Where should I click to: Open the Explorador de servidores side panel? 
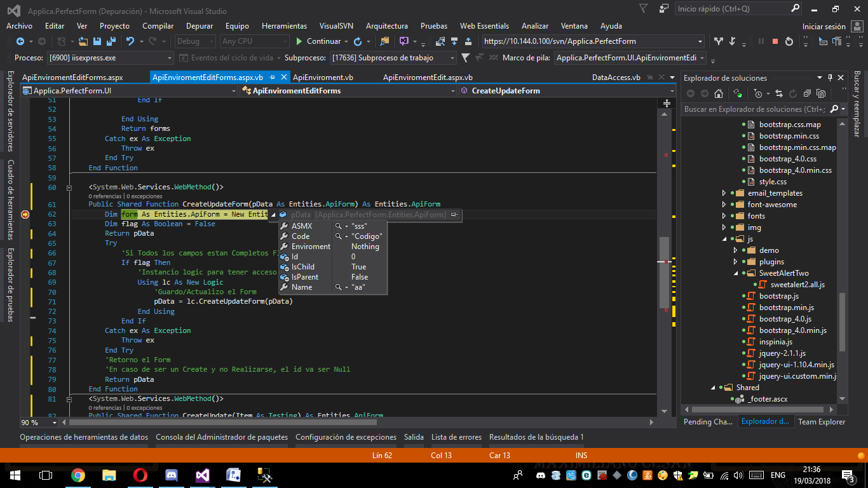(10, 111)
